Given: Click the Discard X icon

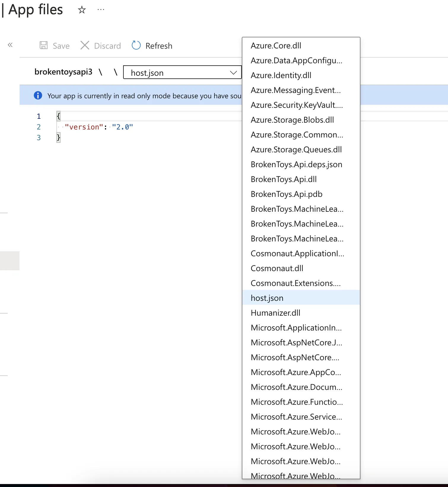Looking at the screenshot, I should pyautogui.click(x=85, y=45).
